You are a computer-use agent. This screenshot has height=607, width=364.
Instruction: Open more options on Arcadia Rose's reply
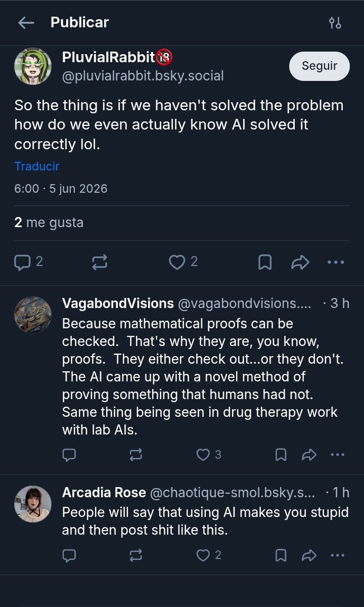(337, 555)
